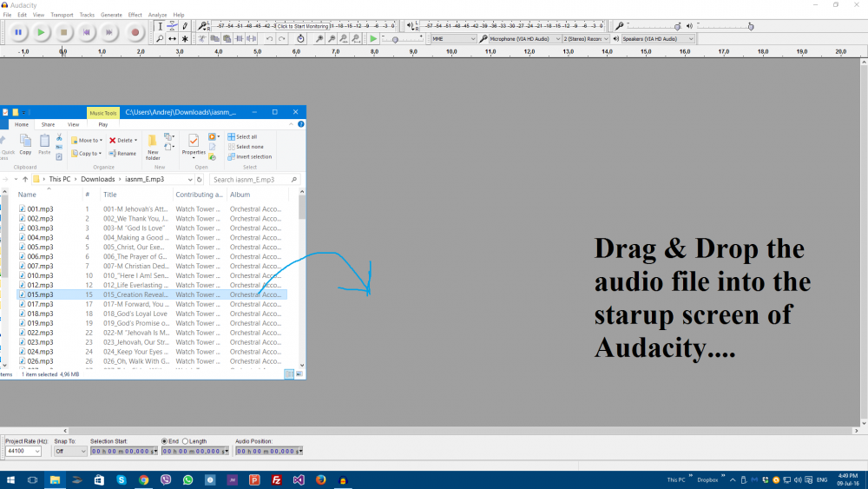The image size is (868, 489).
Task: Click the Fit Project zoom icon
Action: point(356,39)
